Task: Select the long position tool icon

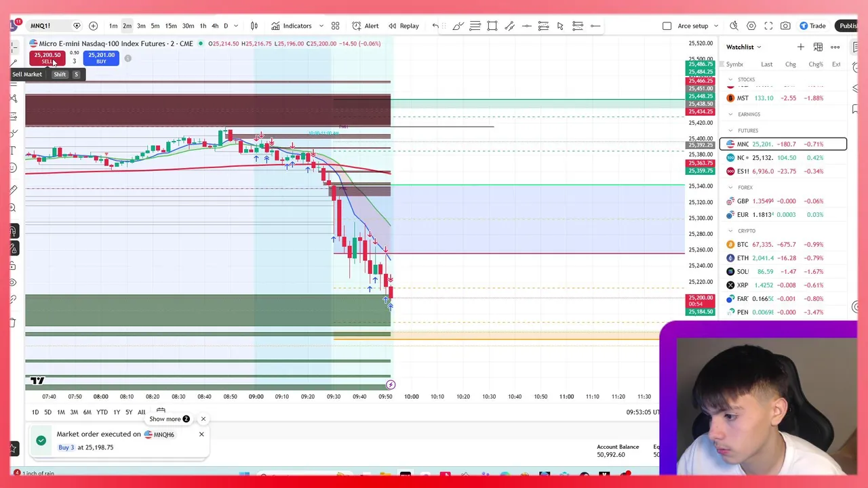Action: point(543,26)
